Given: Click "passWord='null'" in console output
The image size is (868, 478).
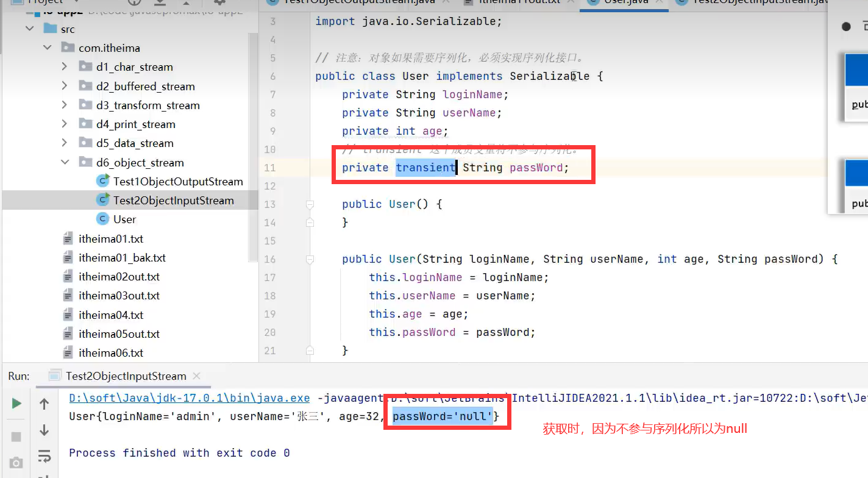Looking at the screenshot, I should coord(443,417).
